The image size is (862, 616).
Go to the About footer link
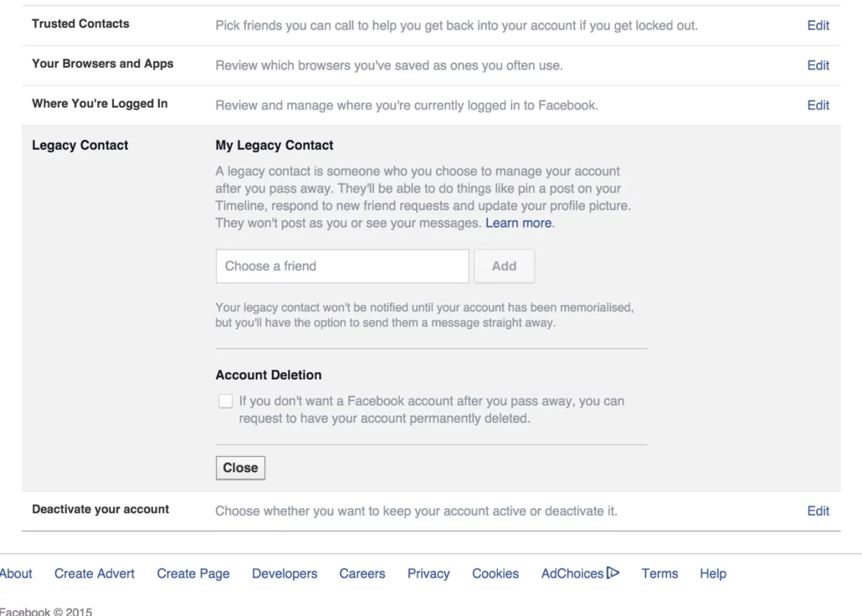pyautogui.click(x=16, y=574)
